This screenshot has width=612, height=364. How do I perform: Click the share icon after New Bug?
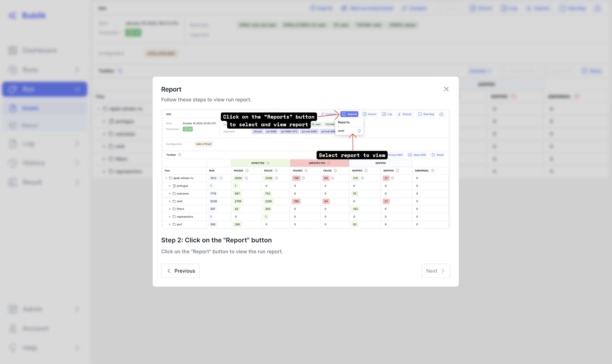click(441, 114)
